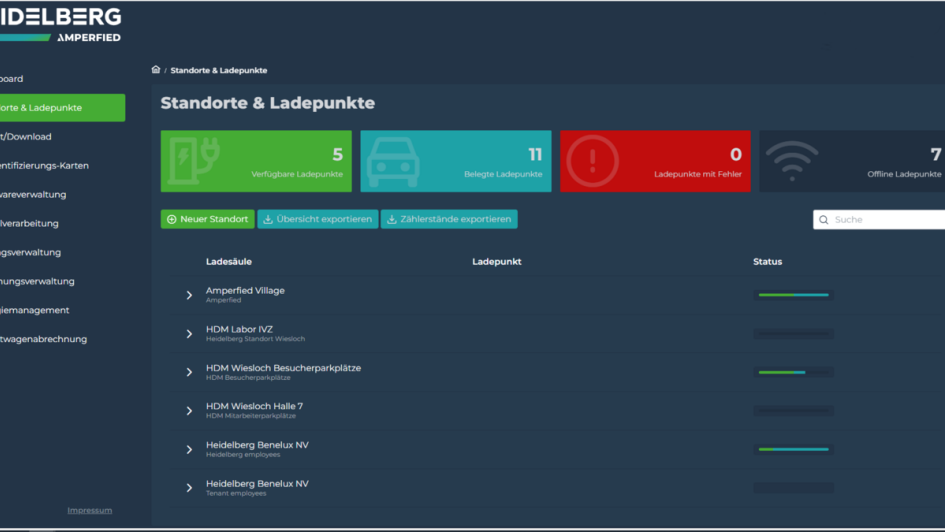Click status bar of Heidelberg Benelux NV Heidelberg employees

[794, 449]
